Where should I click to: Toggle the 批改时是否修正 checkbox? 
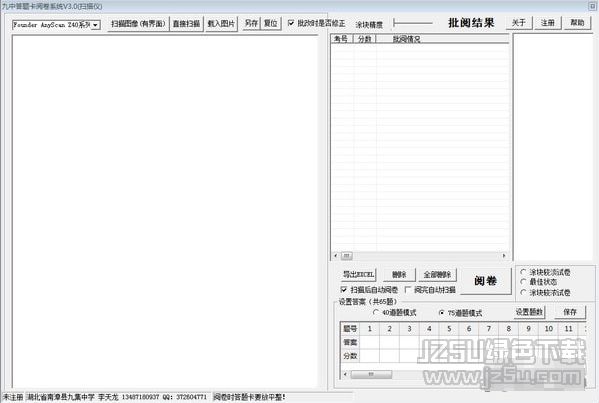(x=291, y=23)
